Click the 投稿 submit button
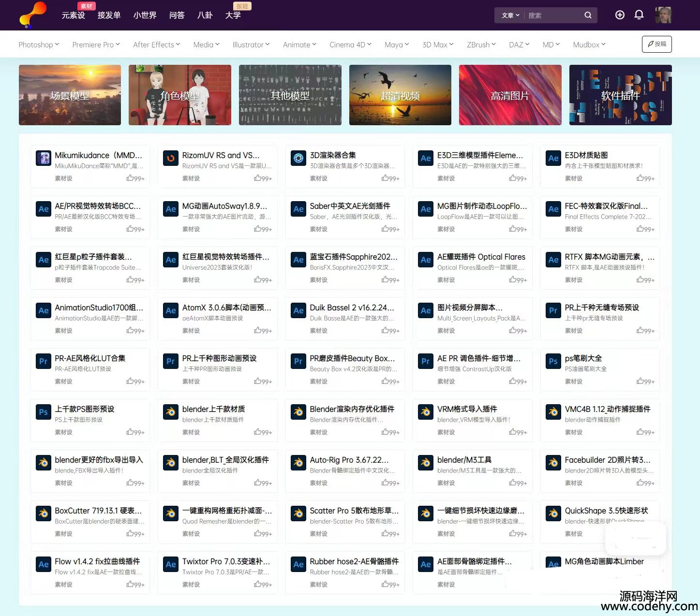Image resolution: width=700 pixels, height=616 pixels. click(657, 44)
